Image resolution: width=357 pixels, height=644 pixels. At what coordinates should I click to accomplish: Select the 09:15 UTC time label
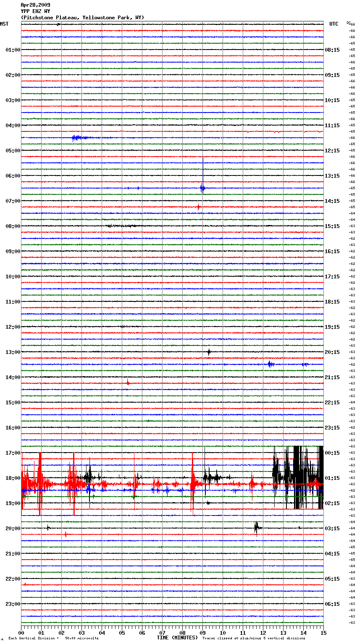332,75
